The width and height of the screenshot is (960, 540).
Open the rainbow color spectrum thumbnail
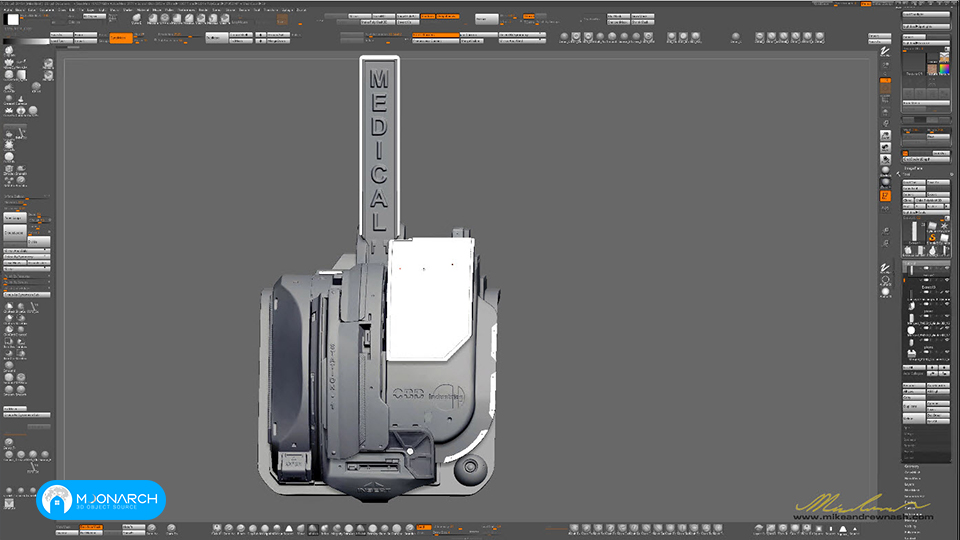click(943, 69)
